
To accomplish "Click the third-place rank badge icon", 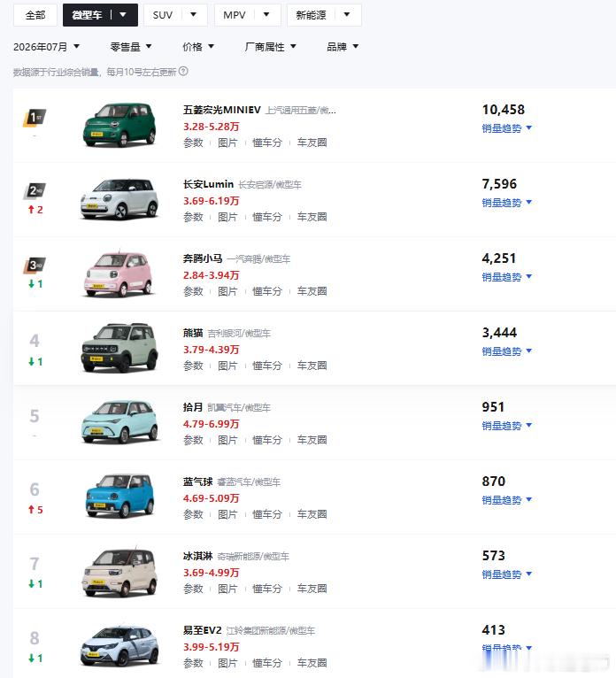I will tap(35, 265).
